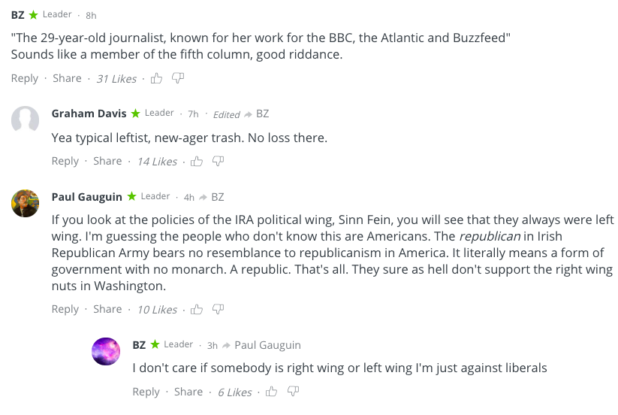Jump to parent via 'Paul Gauguin' reply reference
Image resolution: width=618 pixels, height=415 pixels.
pos(267,345)
